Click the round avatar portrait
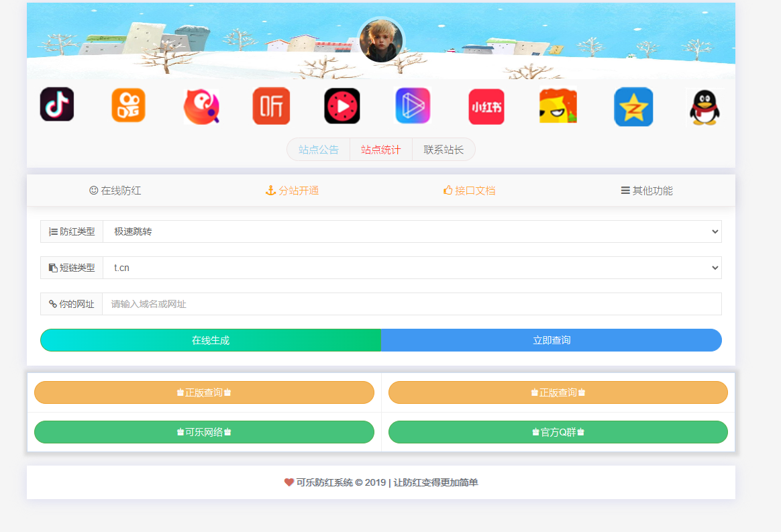 [382, 40]
